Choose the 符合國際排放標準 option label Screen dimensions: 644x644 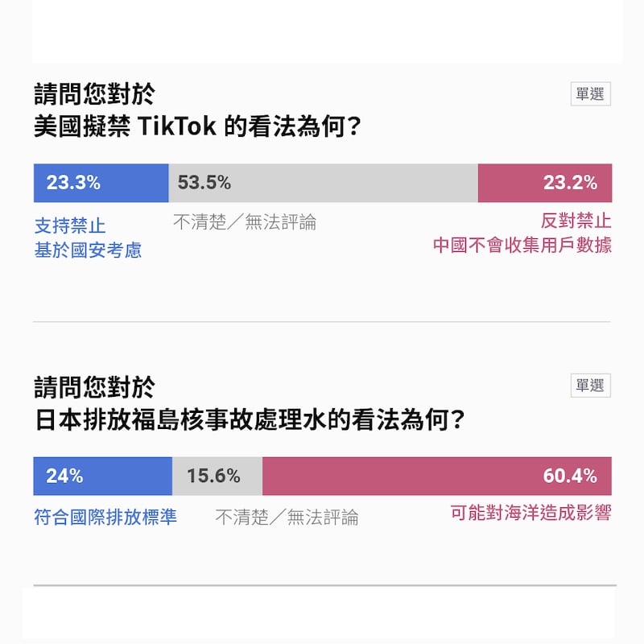(x=105, y=516)
